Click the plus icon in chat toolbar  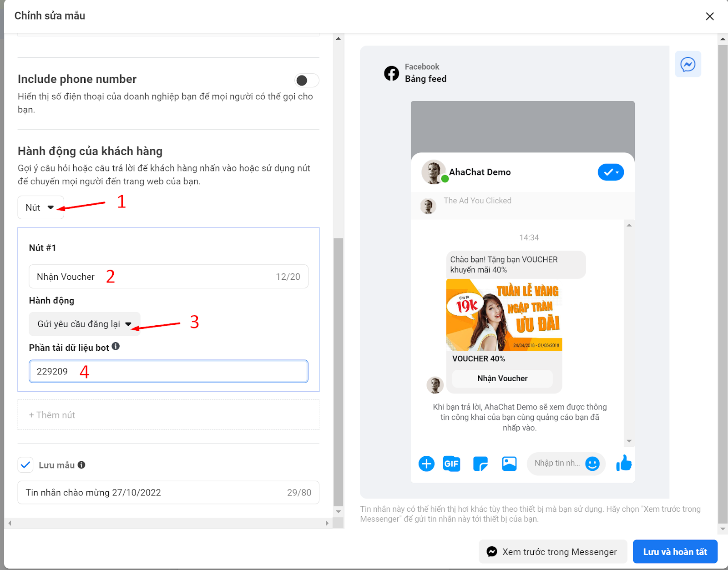click(426, 464)
